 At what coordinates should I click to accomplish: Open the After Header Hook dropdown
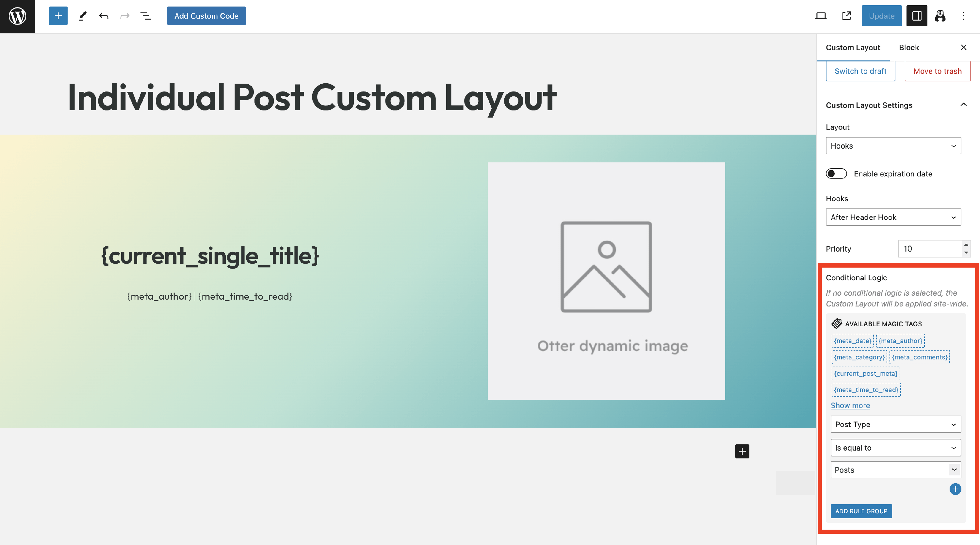click(893, 217)
